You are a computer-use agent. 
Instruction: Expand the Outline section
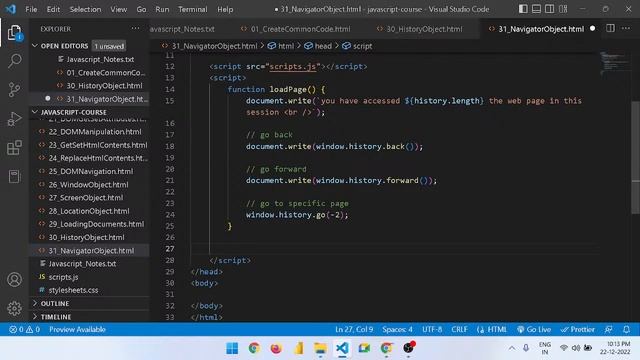pos(55,303)
